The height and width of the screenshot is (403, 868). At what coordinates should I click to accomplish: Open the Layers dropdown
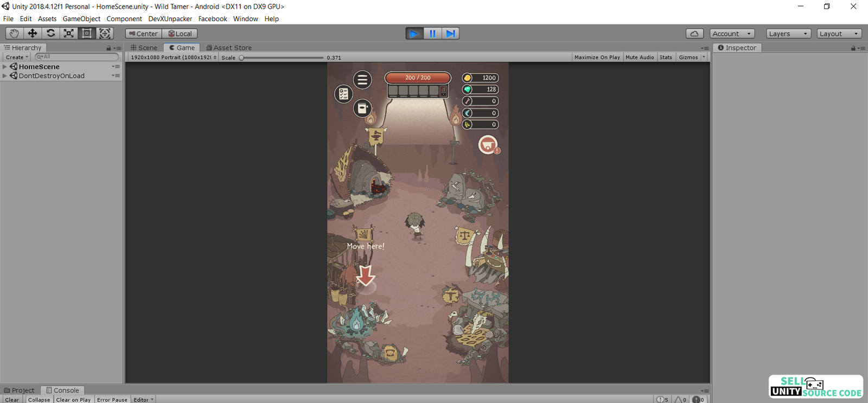point(788,34)
